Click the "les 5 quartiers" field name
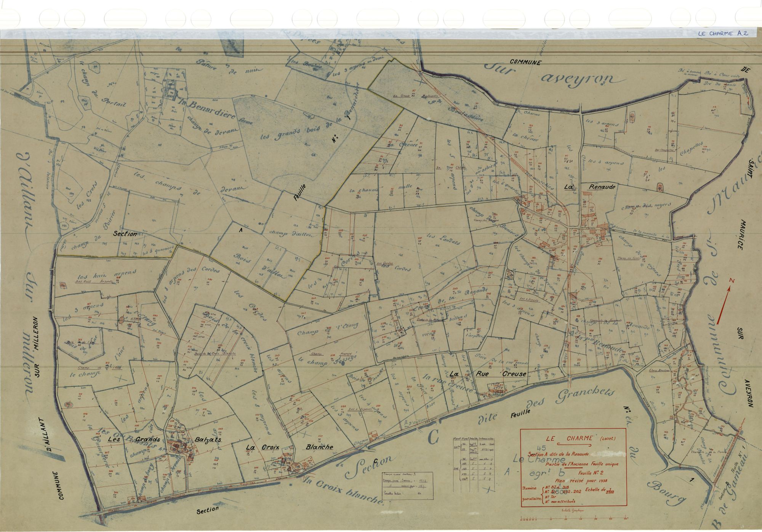 [x=158, y=251]
